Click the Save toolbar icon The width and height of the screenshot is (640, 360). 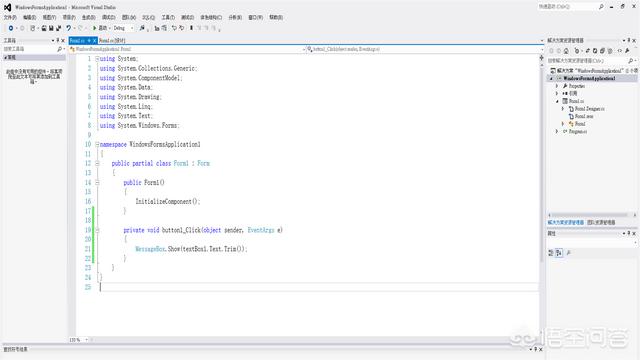click(51, 28)
